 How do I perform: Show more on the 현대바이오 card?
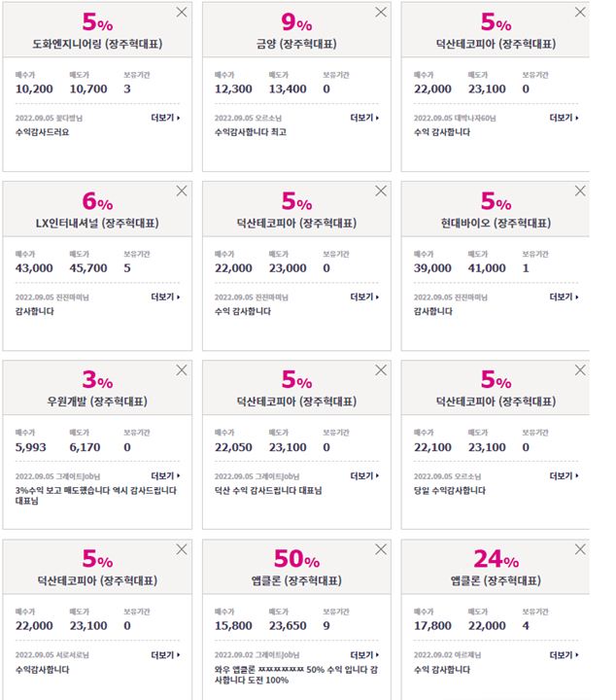565,297
